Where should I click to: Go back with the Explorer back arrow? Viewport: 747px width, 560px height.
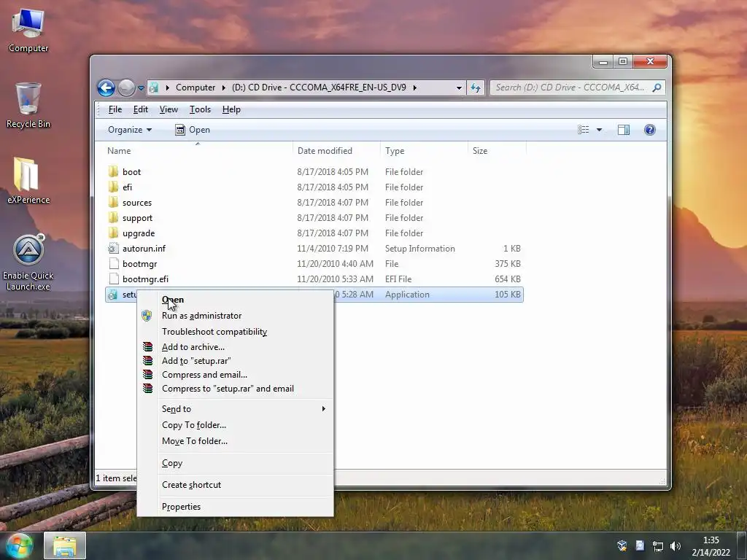(x=106, y=87)
